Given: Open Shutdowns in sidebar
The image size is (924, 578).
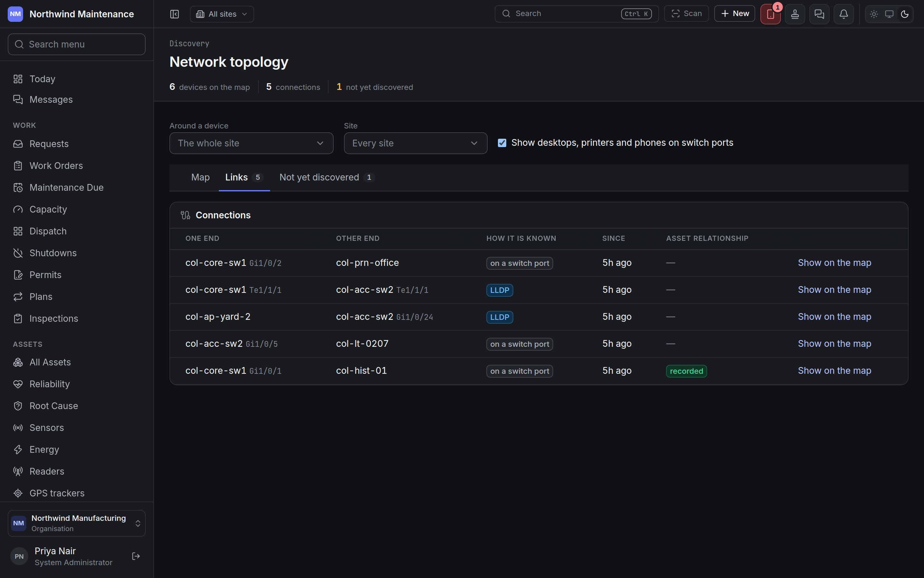Looking at the screenshot, I should click(76, 253).
